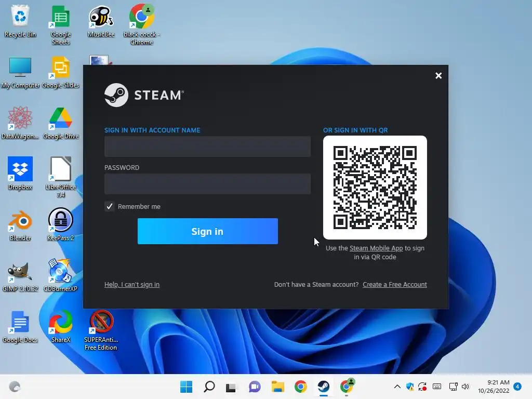Open the Windows Start menu
The image size is (532, 399).
[x=186, y=387]
